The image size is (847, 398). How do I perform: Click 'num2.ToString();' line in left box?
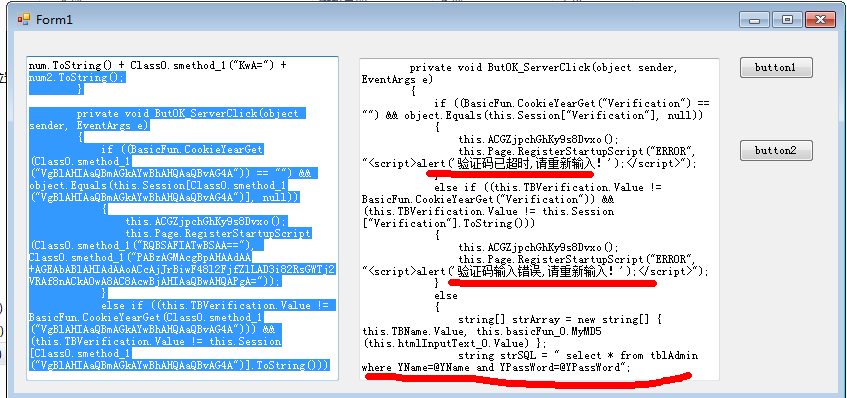tap(77, 77)
